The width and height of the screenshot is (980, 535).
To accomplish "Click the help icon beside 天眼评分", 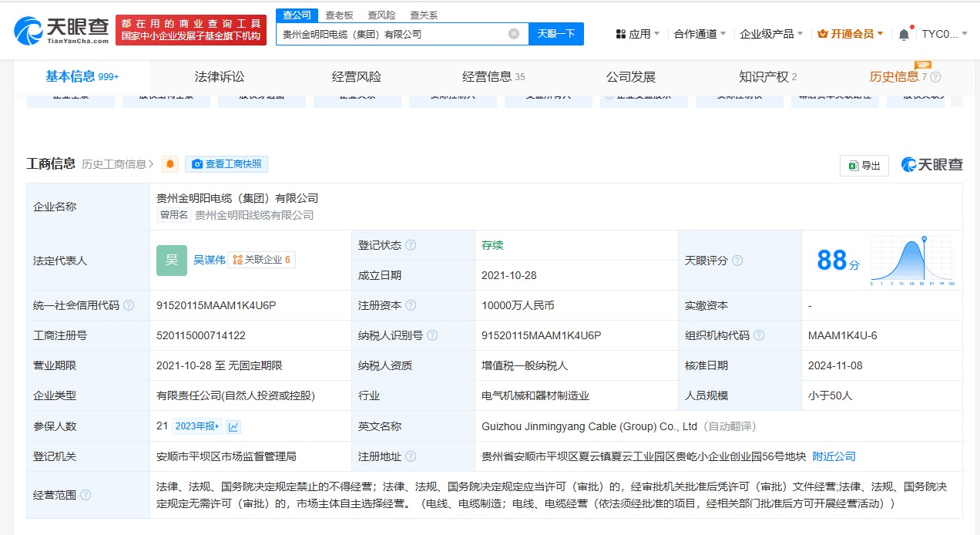I will point(737,261).
